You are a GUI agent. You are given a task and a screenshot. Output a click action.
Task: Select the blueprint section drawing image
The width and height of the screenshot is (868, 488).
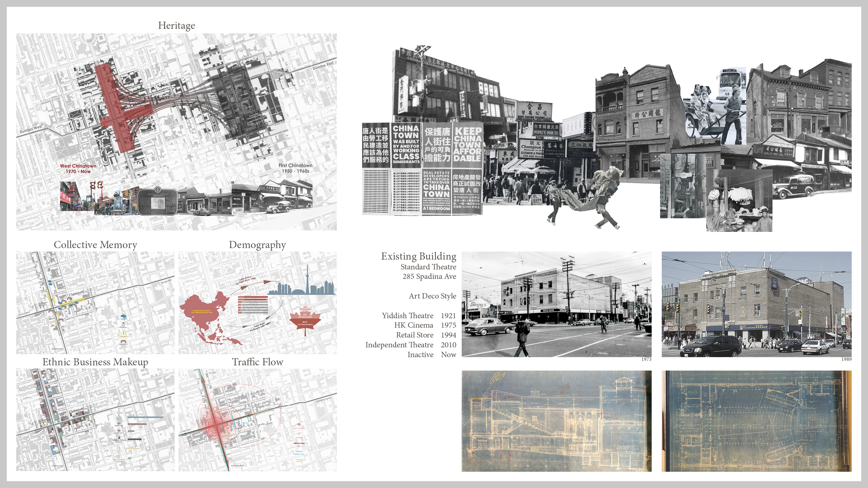(x=556, y=421)
